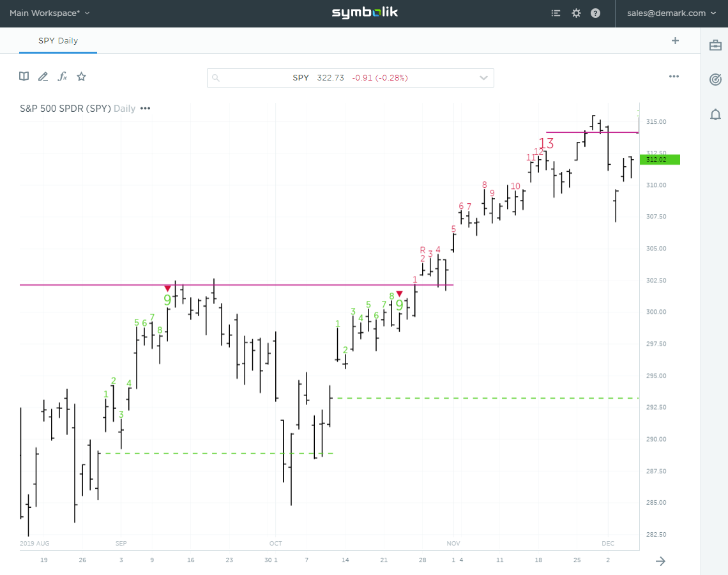Open the book/layout icon in chart toolbar
This screenshot has width=728, height=575.
24,76
